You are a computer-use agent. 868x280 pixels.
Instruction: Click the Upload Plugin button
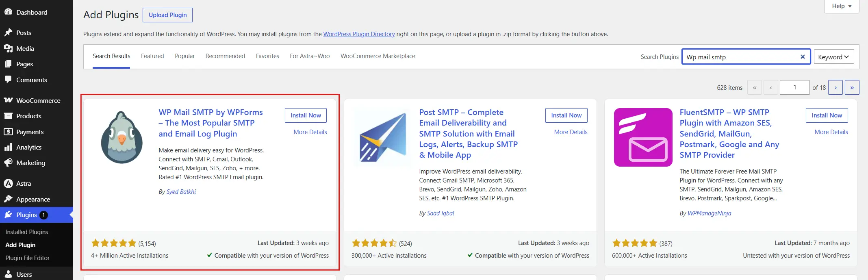tap(168, 15)
